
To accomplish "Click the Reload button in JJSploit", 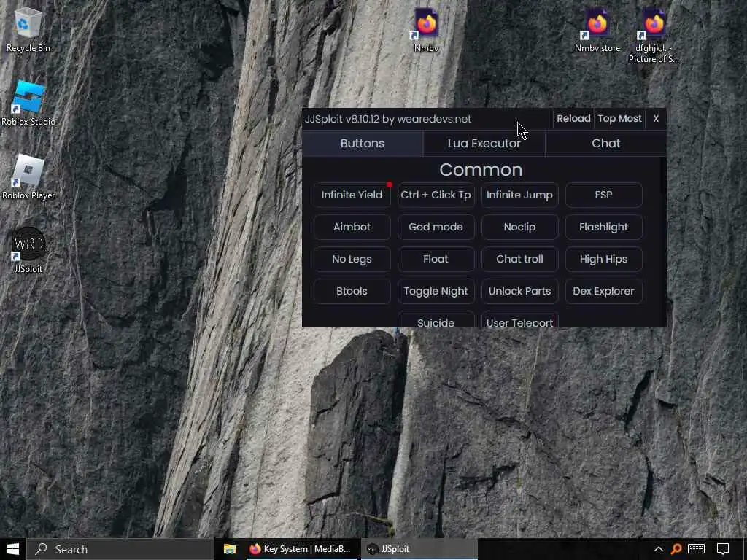I will [573, 119].
